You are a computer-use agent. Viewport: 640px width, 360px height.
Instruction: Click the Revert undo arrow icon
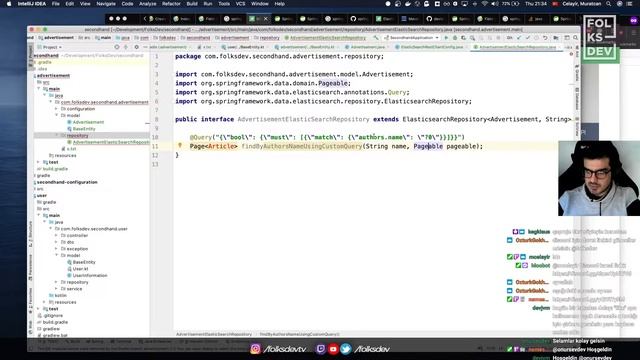[545, 38]
